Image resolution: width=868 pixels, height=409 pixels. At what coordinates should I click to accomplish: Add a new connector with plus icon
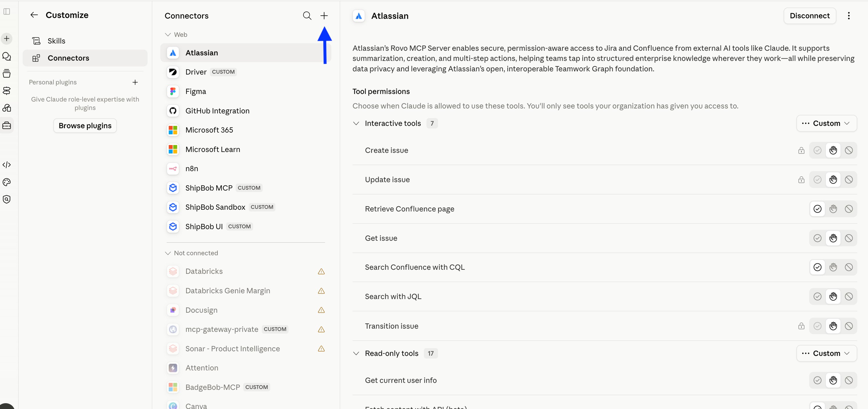[324, 16]
